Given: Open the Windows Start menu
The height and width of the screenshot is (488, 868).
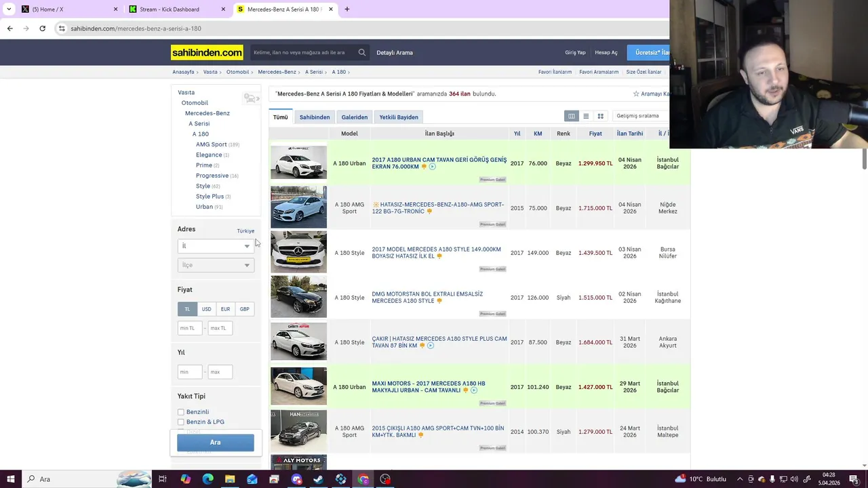Looking at the screenshot, I should [10, 479].
